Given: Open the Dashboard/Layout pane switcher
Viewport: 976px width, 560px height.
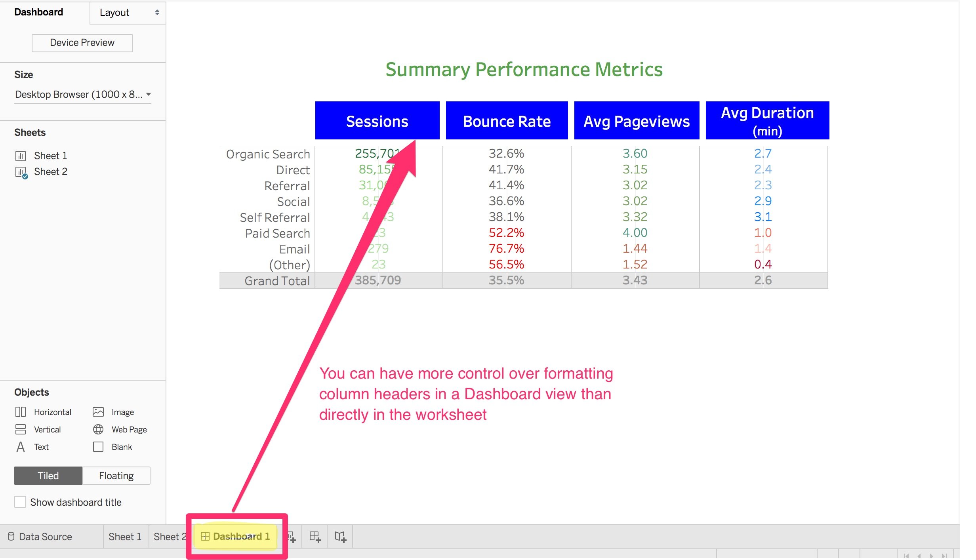Looking at the screenshot, I should tap(128, 12).
